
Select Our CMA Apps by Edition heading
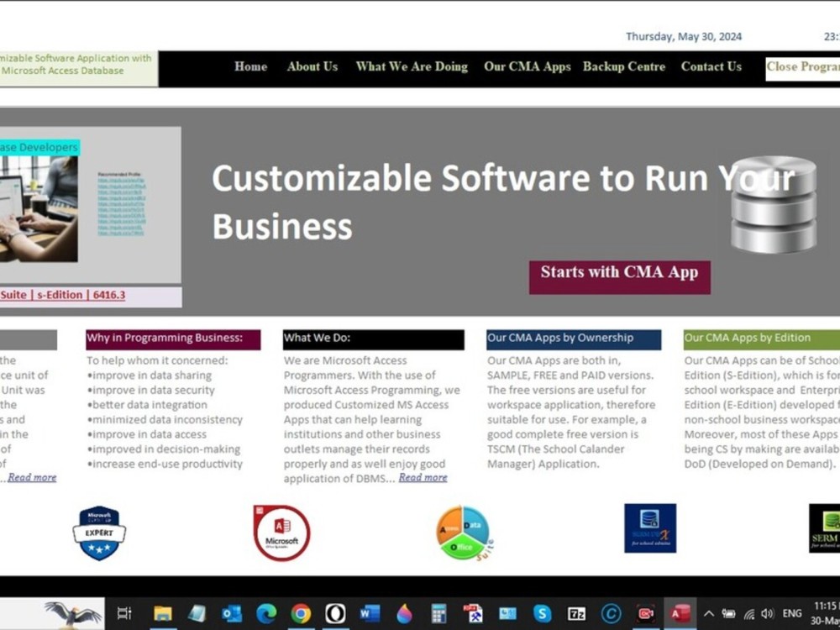[762, 339]
